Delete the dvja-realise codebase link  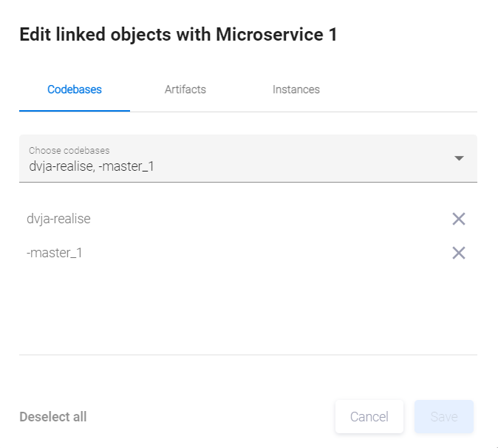click(459, 219)
